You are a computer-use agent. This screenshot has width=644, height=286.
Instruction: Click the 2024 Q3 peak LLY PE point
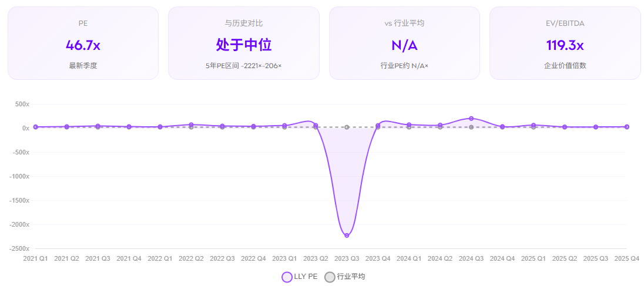tap(471, 119)
